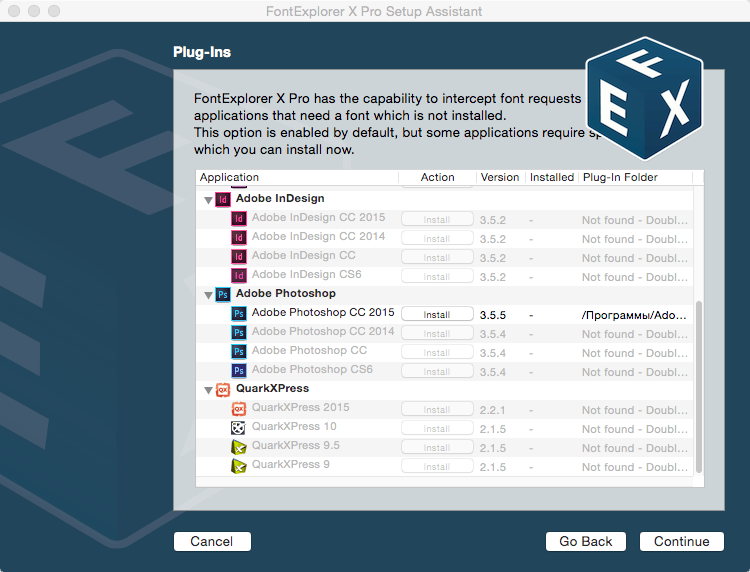Click the Adobe InDesign group icon
This screenshot has width=750, height=572.
[x=223, y=199]
